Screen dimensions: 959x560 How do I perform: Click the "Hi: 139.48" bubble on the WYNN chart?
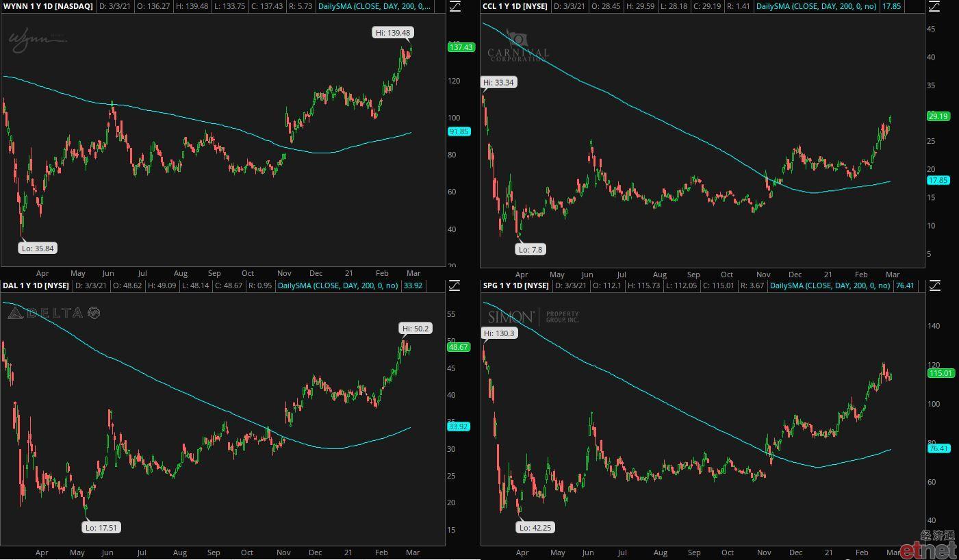coord(393,33)
